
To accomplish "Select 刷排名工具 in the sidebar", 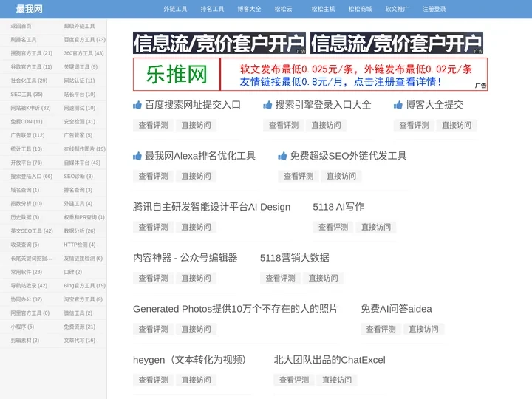I will [24, 40].
